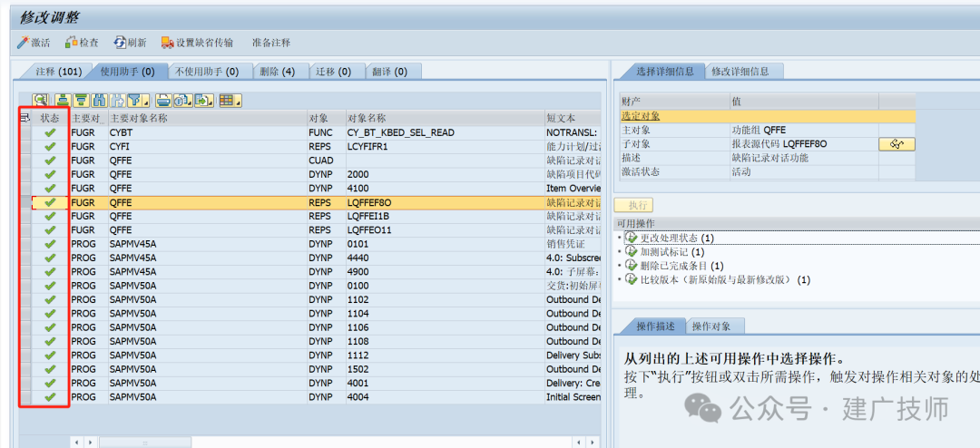
Task: Click the select-all icon left of 状态 header
Action: (25, 118)
